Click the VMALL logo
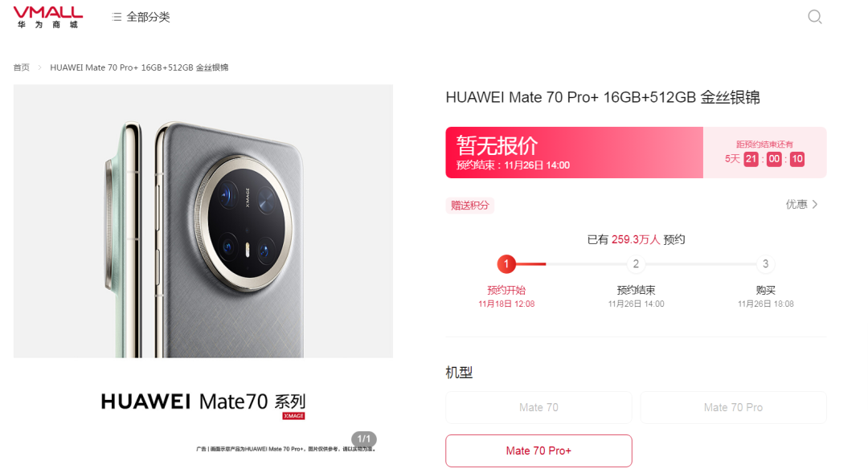Screen dimensions: 868x473 48,17
